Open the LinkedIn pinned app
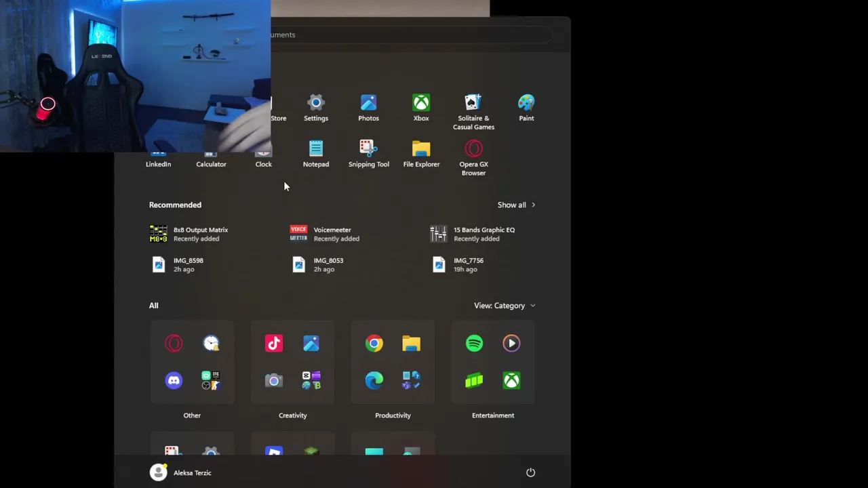Screen dimensions: 868x488 (x=158, y=160)
